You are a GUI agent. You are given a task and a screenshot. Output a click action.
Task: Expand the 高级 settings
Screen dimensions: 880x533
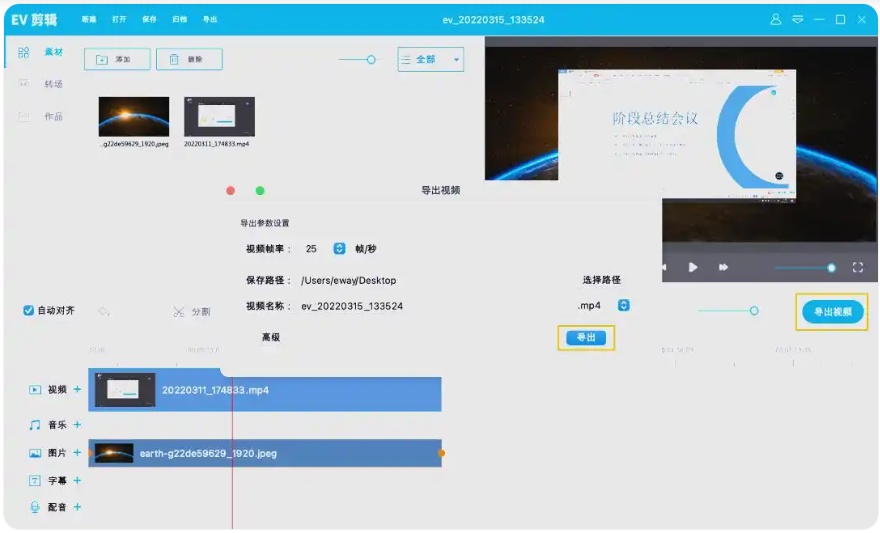pyautogui.click(x=271, y=337)
